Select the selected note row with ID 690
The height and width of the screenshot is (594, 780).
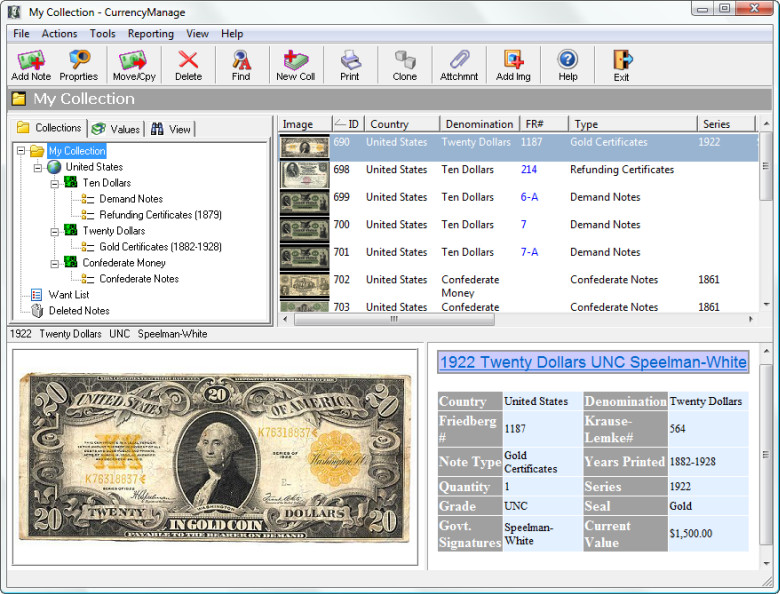[x=517, y=147]
